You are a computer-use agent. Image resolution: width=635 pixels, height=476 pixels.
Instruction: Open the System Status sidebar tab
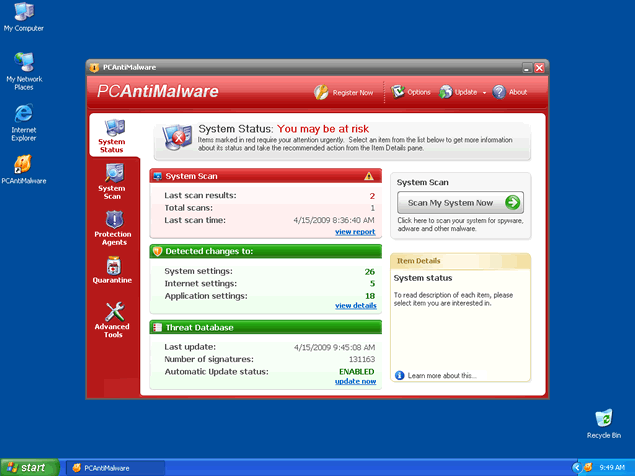point(112,137)
